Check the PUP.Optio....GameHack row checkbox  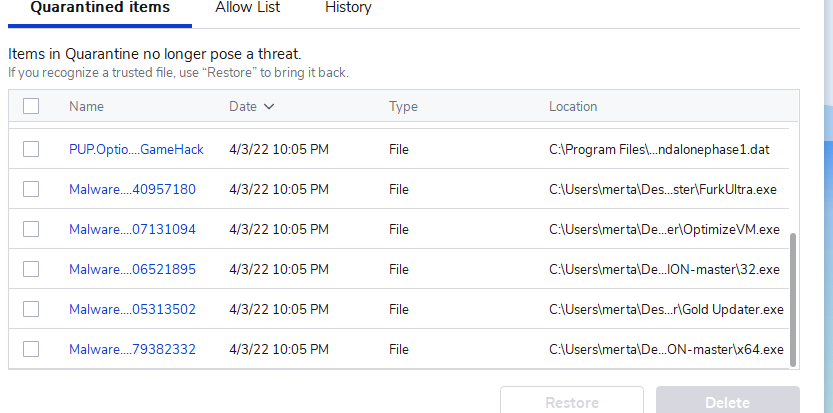coord(31,149)
